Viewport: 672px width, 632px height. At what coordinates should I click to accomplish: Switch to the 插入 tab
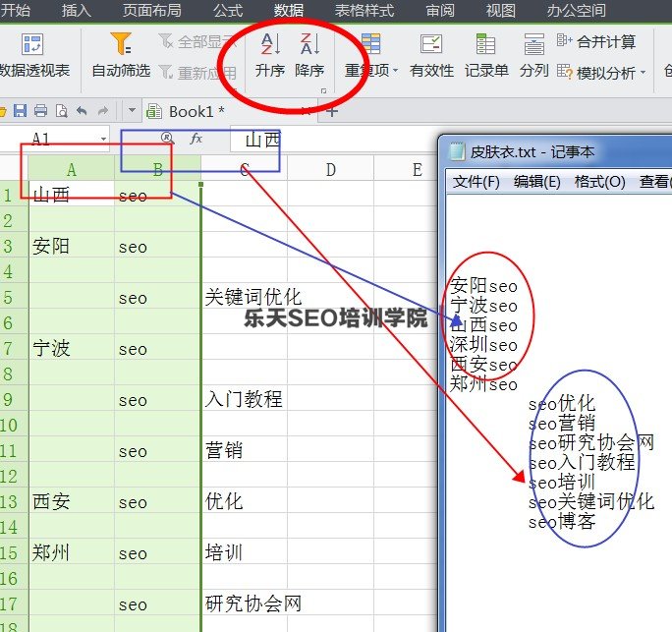pos(76,10)
